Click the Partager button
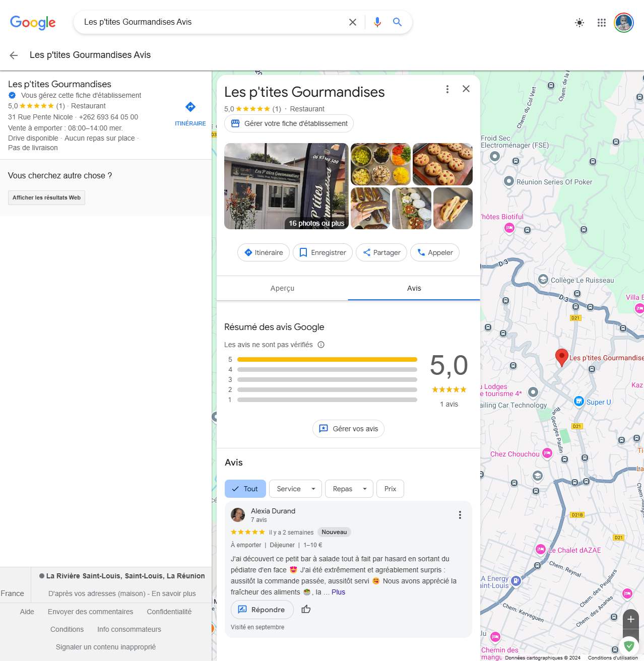This screenshot has height=661, width=644. pyautogui.click(x=382, y=252)
